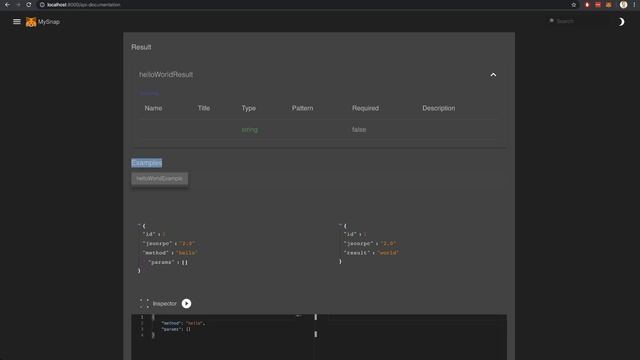Open the Chrome three-dot menu
Image resolution: width=640 pixels, height=360 pixels.
tap(634, 5)
